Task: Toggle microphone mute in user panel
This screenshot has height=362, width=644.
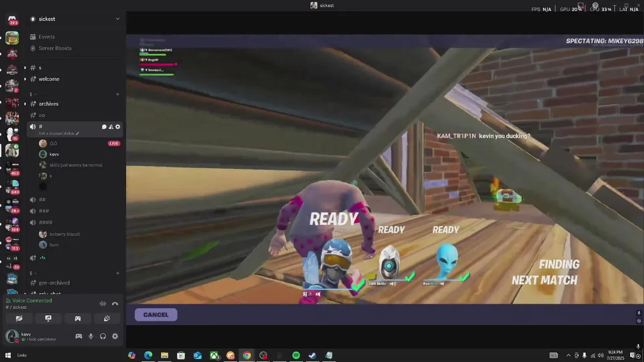Action: click(91, 336)
